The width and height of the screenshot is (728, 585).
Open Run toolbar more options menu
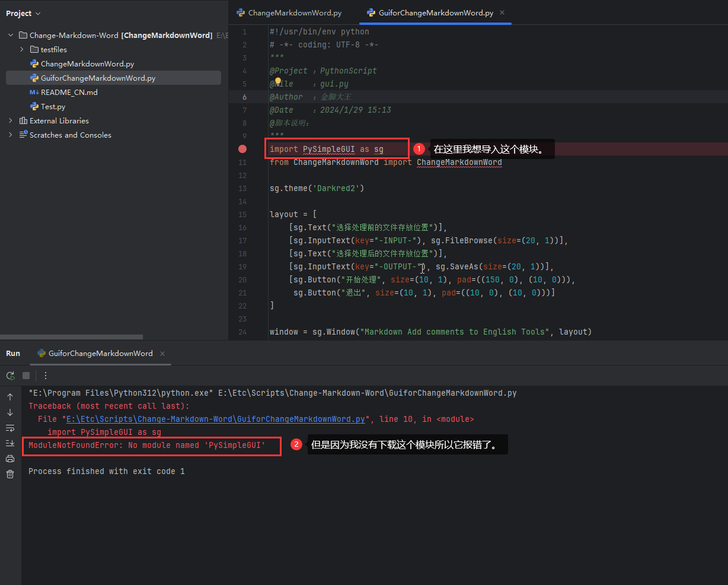click(x=46, y=376)
